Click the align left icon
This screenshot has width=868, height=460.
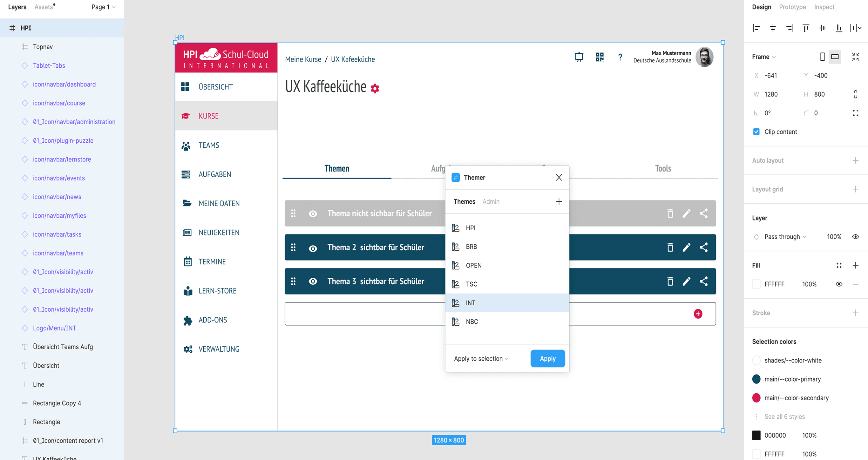coord(756,28)
